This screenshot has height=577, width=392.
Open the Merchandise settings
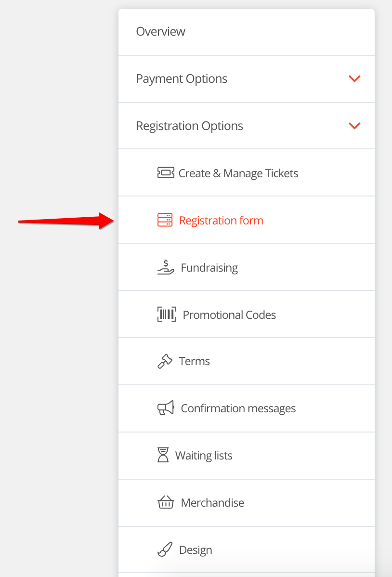tap(212, 502)
